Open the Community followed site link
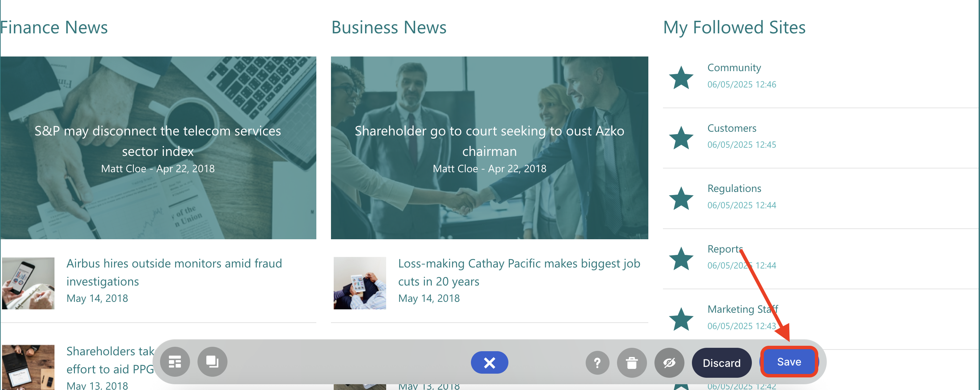980x390 pixels. click(x=734, y=68)
